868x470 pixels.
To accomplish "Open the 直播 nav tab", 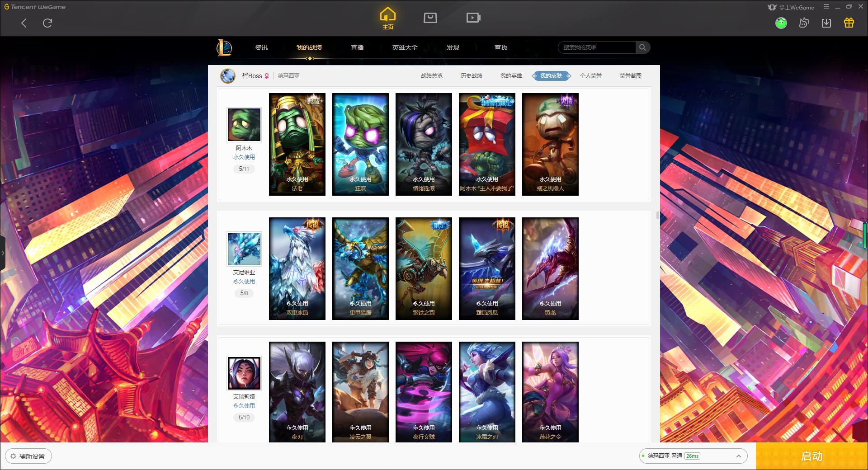I will (357, 47).
